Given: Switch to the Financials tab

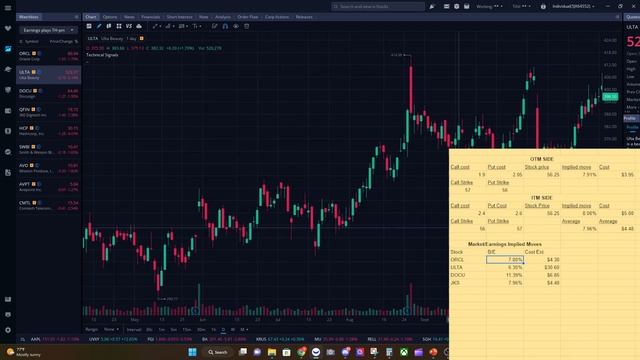Looking at the screenshot, I should tap(151, 17).
